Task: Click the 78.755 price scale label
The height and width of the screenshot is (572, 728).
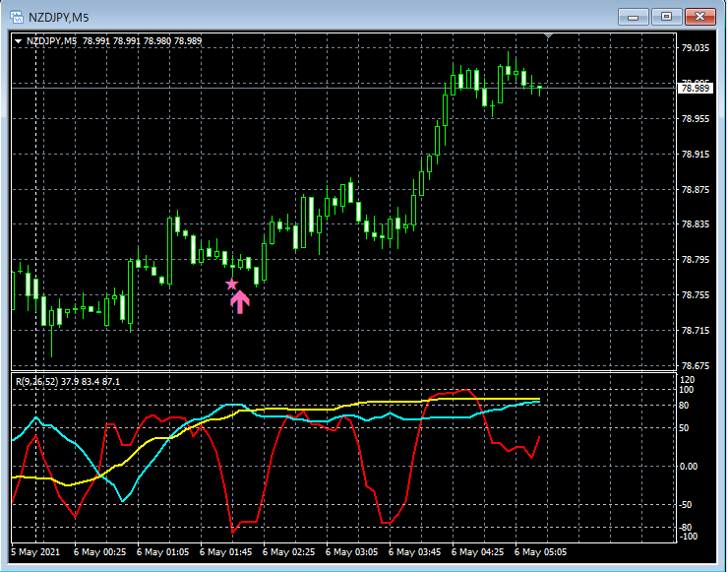Action: click(x=696, y=295)
